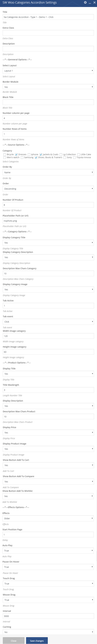
Task: Open the Border Module dropdown
Action: click(x=48, y=87)
